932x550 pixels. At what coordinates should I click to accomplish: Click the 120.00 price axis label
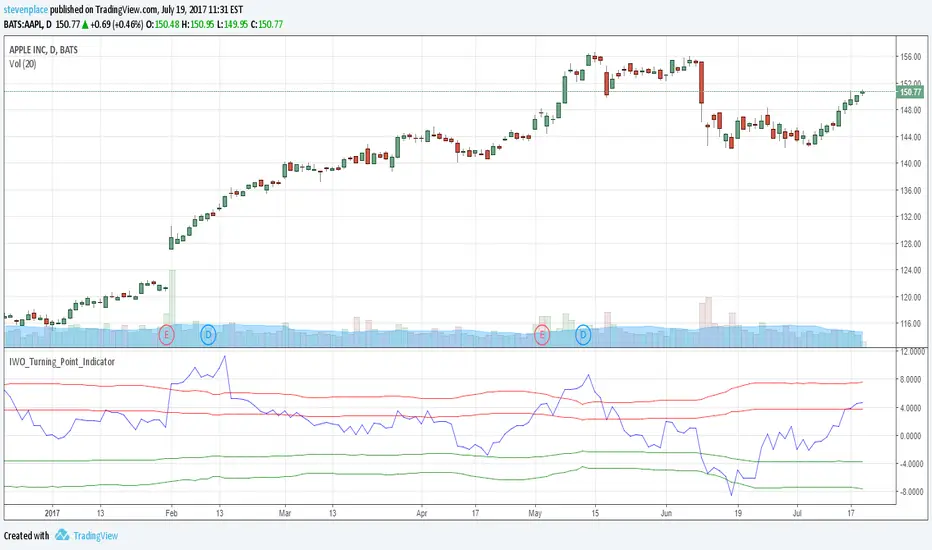click(911, 297)
